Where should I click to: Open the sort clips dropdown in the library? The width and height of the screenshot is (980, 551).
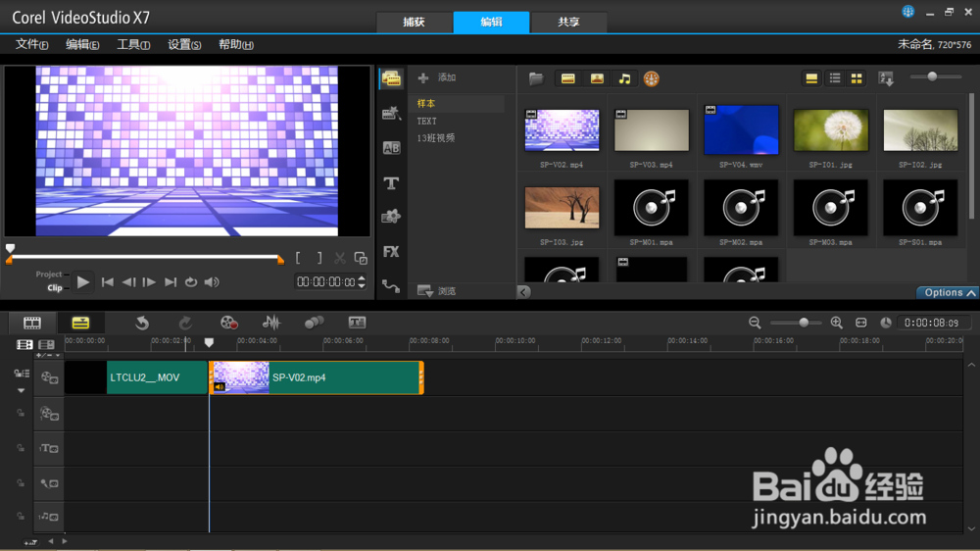pyautogui.click(x=886, y=78)
